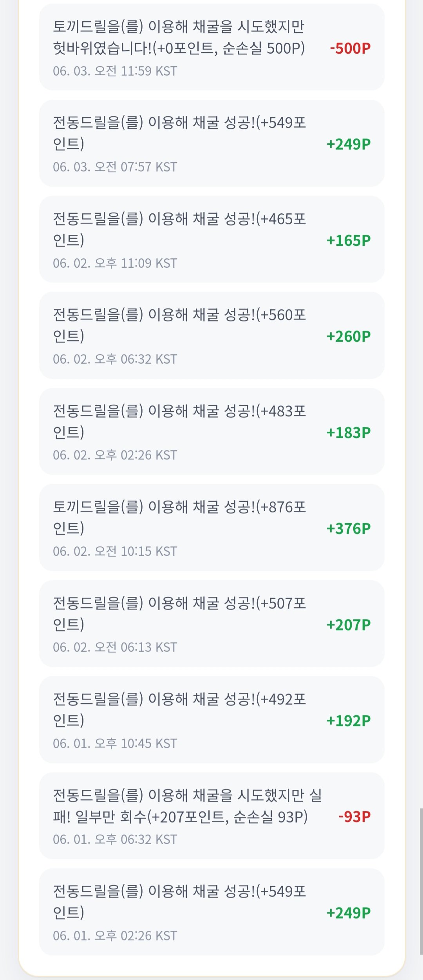Select the +165P amount

click(x=349, y=240)
